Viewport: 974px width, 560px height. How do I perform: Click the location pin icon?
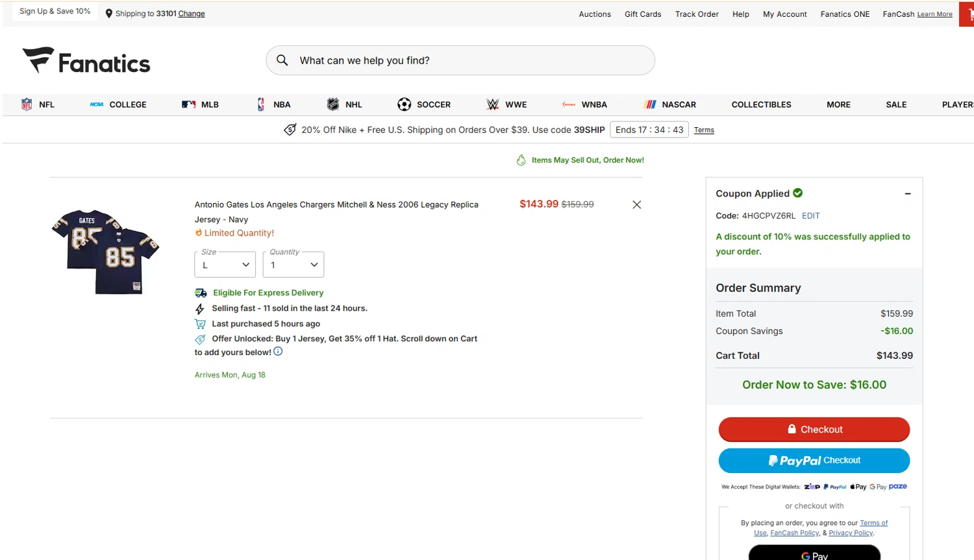click(109, 14)
